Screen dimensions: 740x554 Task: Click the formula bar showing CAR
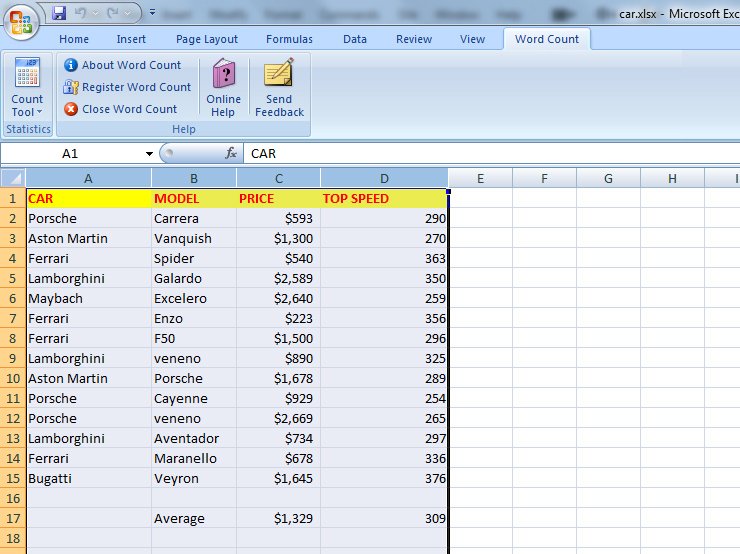[x=491, y=153]
